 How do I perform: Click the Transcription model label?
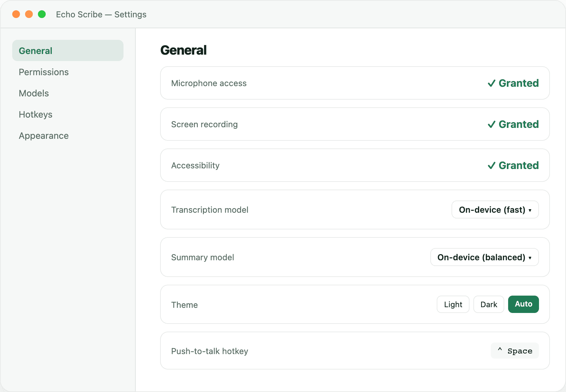(210, 210)
